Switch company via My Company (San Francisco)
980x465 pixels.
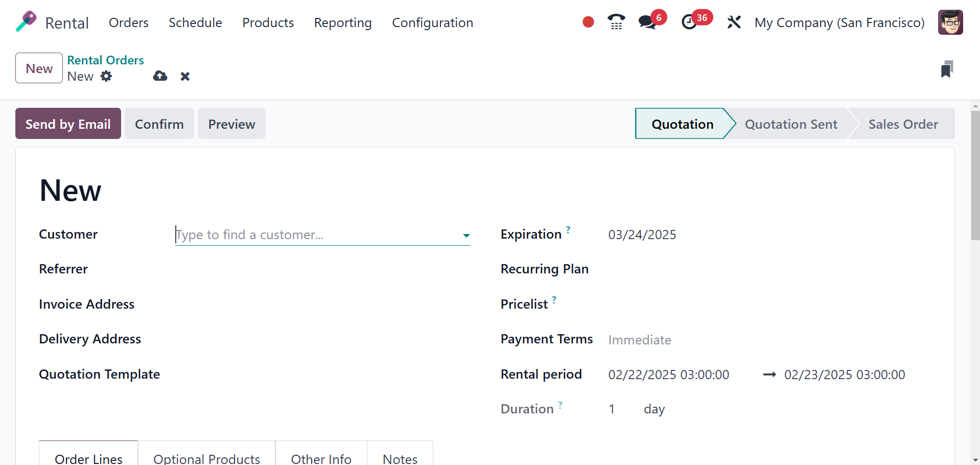click(839, 22)
